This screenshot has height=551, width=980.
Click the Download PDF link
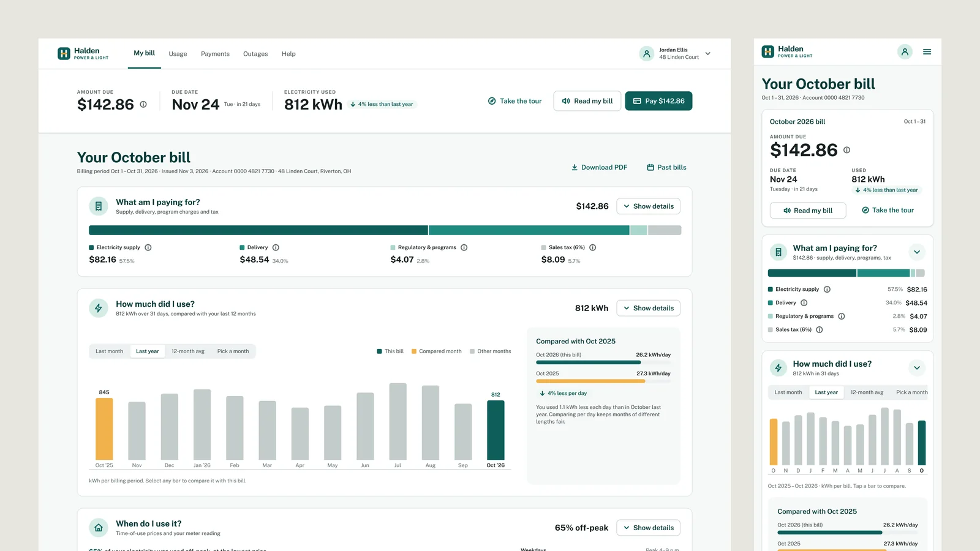pyautogui.click(x=599, y=167)
